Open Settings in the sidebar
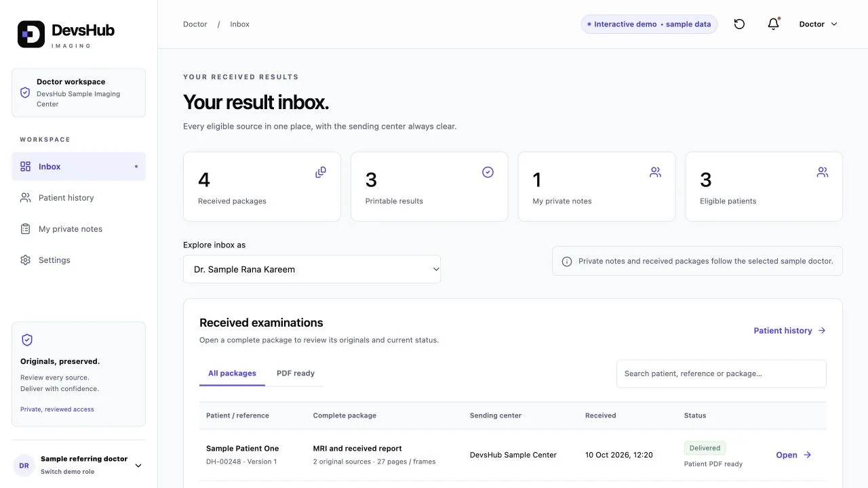 point(79,260)
